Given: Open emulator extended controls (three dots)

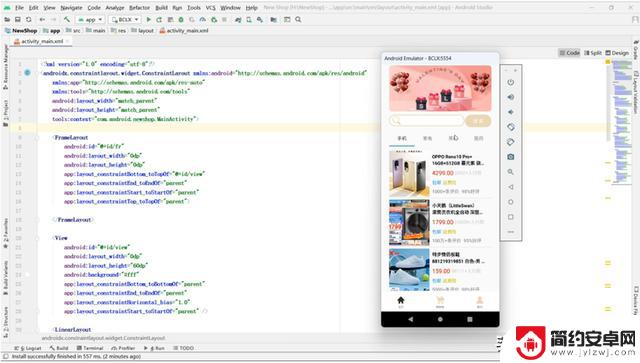Looking at the screenshot, I should coord(511,232).
